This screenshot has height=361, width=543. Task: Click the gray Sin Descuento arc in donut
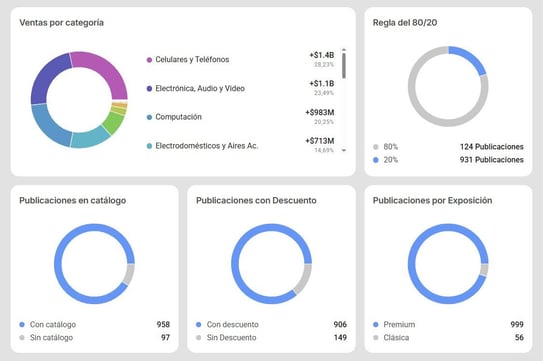[x=304, y=279]
